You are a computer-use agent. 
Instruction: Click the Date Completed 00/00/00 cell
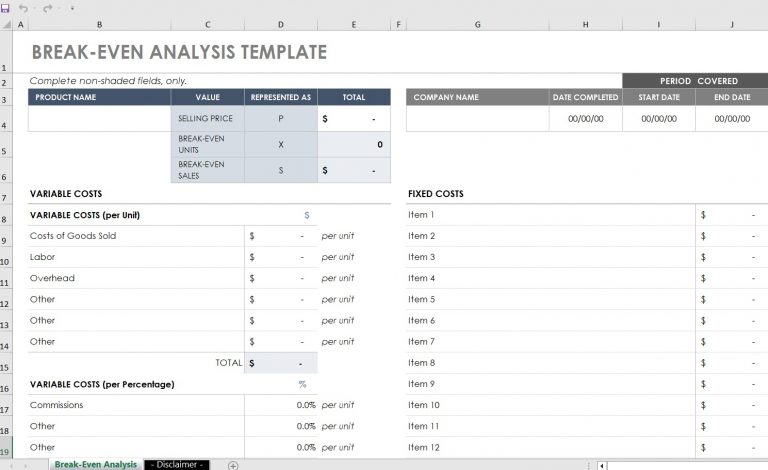[585, 118]
